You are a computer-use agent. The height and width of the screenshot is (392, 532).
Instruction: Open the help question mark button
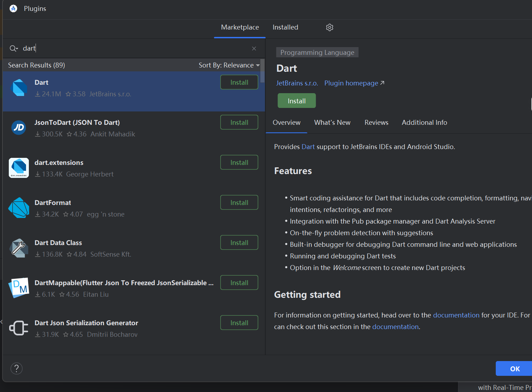click(x=17, y=368)
